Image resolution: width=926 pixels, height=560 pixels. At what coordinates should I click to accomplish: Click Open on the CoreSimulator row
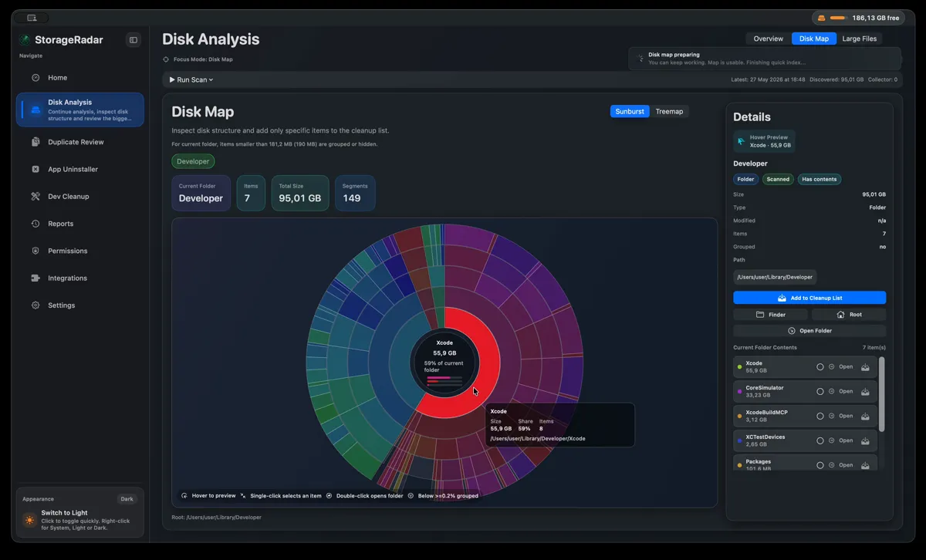tap(846, 391)
